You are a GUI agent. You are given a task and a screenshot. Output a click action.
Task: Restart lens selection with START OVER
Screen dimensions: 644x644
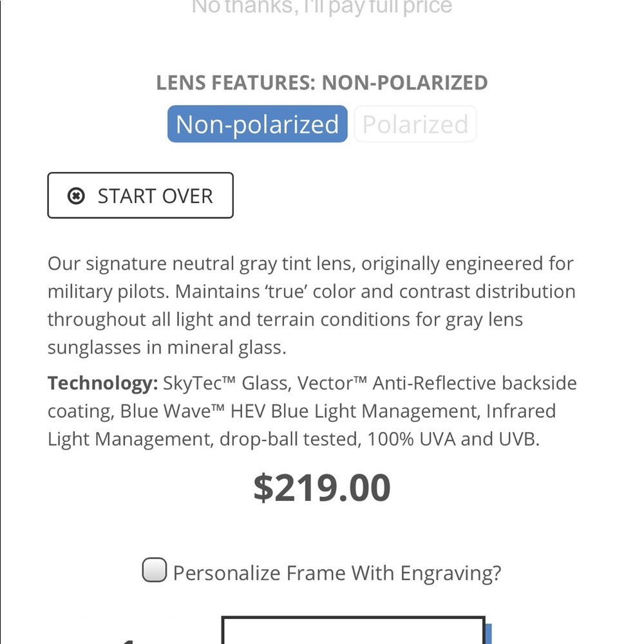[140, 195]
